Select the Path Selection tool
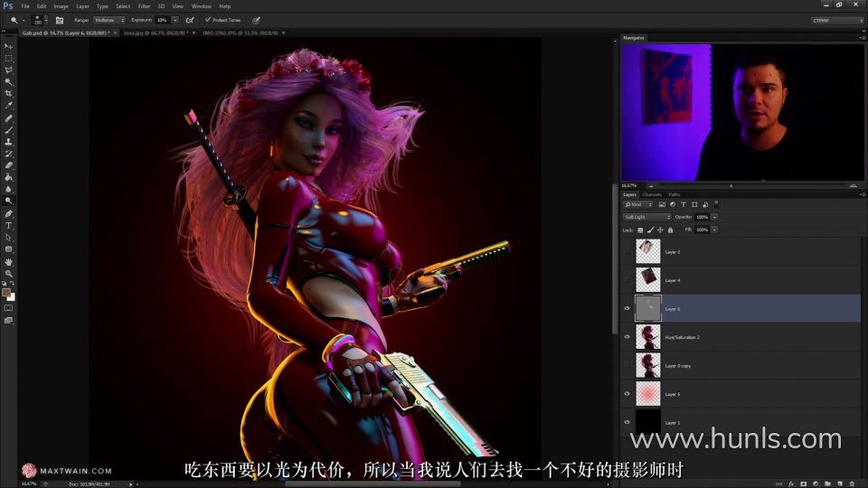This screenshot has width=868, height=488. (8, 238)
